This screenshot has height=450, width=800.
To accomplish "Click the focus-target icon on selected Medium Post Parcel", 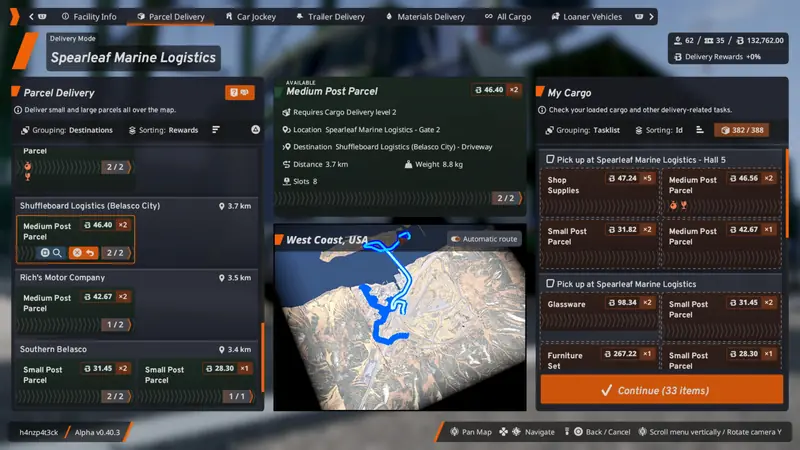I will 45,253.
